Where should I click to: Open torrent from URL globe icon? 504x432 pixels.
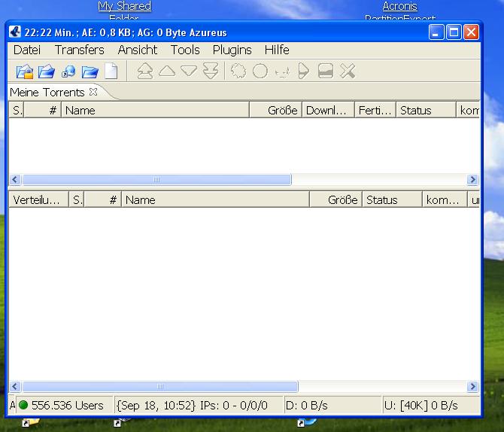[68, 71]
